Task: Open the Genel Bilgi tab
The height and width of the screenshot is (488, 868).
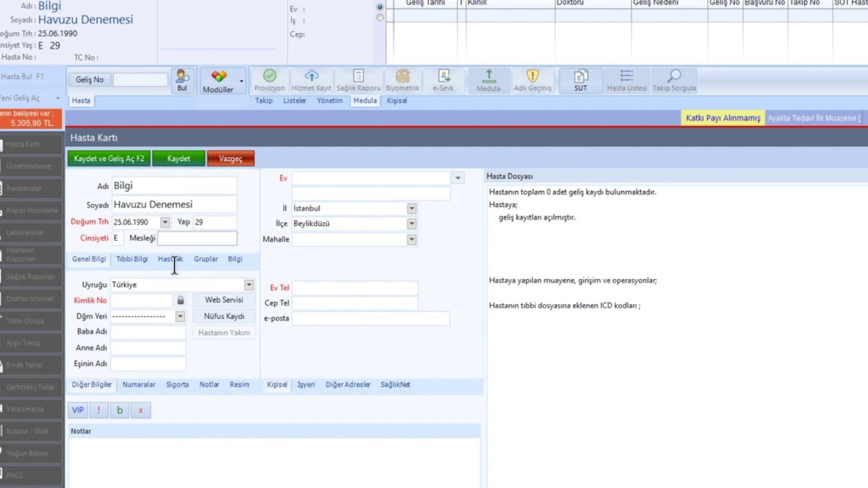Action: (89, 259)
